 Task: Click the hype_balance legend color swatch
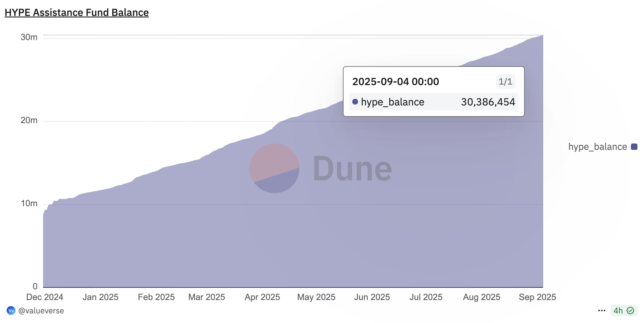[634, 147]
